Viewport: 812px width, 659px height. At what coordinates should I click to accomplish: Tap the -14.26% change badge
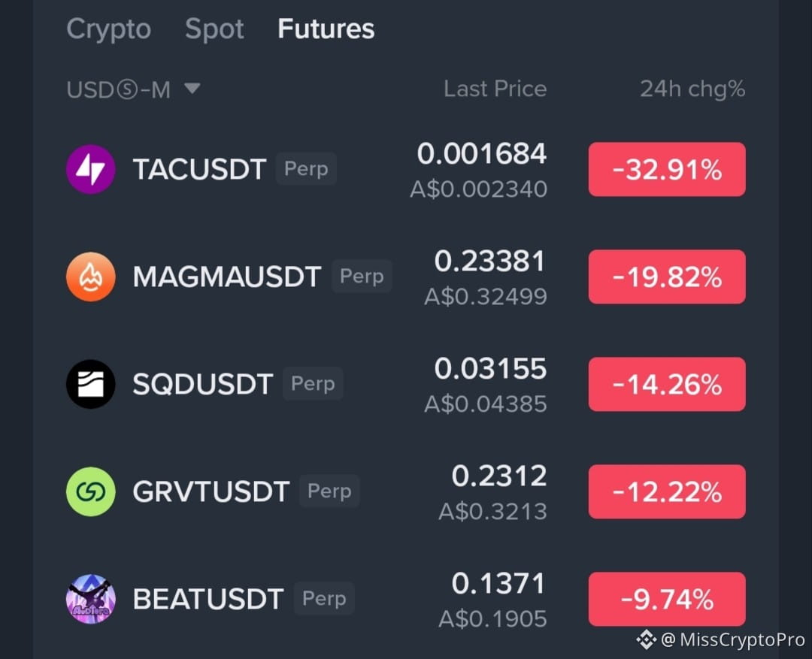[x=667, y=384]
